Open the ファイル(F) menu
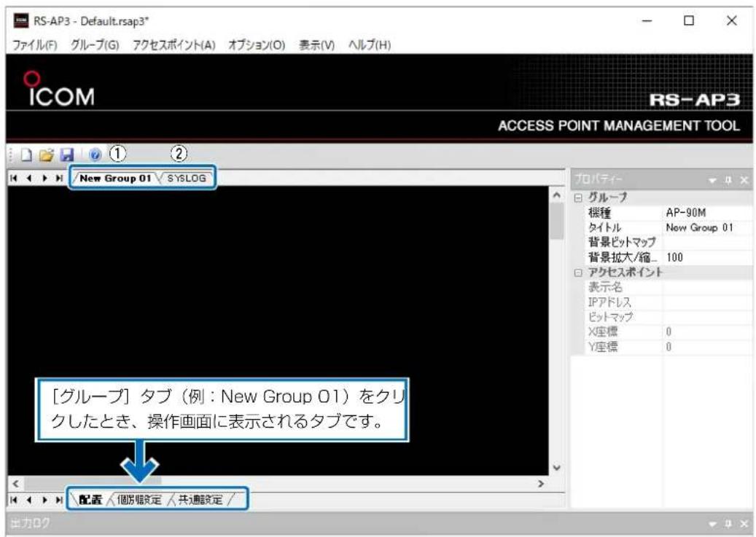Viewport: 756px width, 537px height. (35, 45)
